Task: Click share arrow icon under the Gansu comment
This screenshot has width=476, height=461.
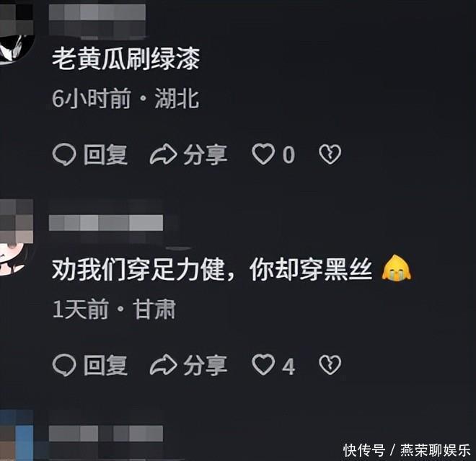Action: click(x=163, y=365)
